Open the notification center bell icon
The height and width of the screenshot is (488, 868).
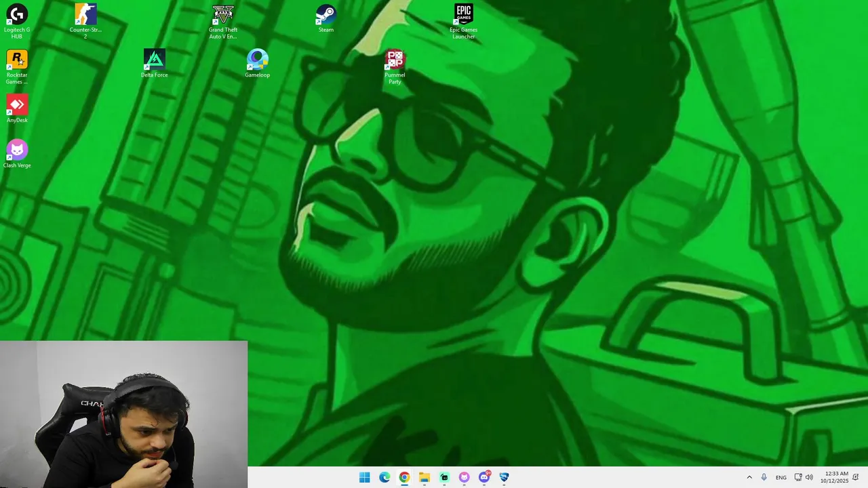[856, 477]
